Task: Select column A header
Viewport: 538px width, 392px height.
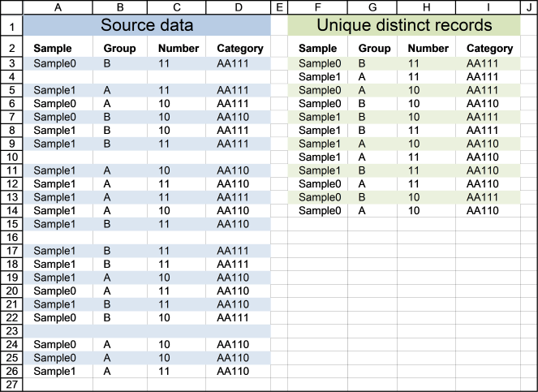Action: 58,7
